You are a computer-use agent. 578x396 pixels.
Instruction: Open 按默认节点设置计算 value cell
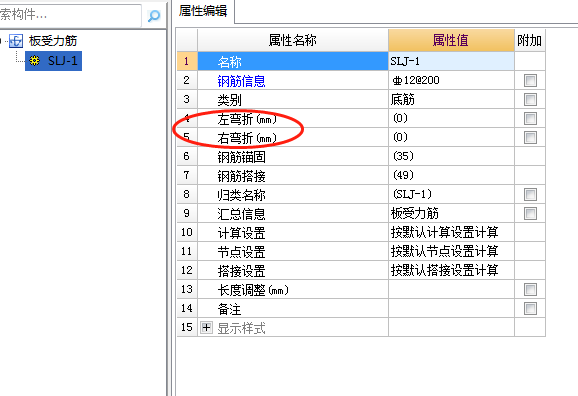click(451, 251)
